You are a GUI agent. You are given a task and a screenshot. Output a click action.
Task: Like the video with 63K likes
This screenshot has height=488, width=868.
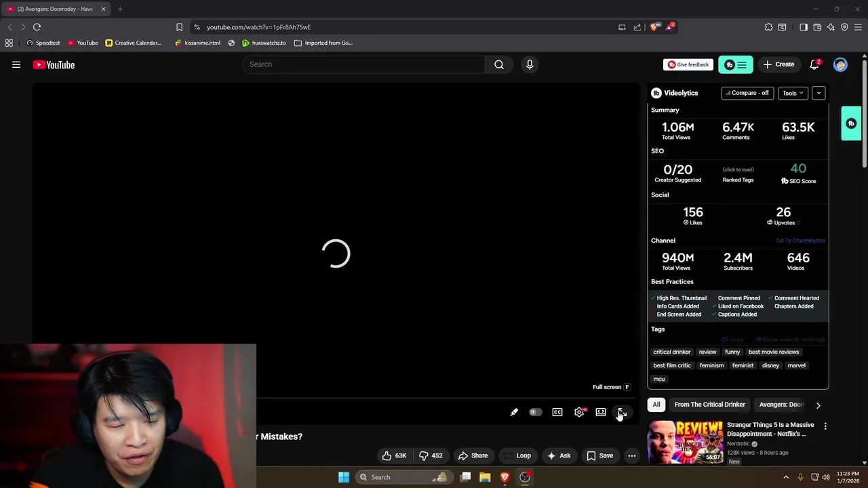[394, 455]
